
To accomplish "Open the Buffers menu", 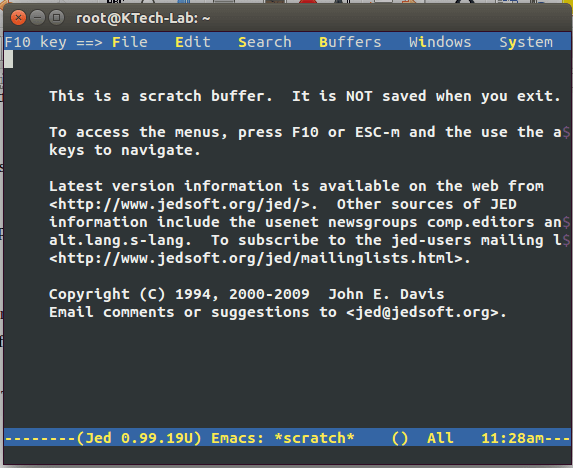I will pyautogui.click(x=350, y=42).
